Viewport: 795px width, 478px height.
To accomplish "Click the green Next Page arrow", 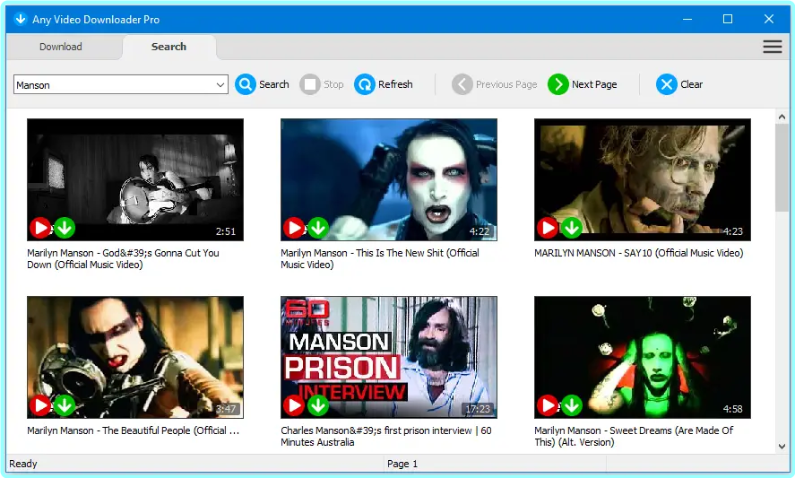I will pos(558,85).
